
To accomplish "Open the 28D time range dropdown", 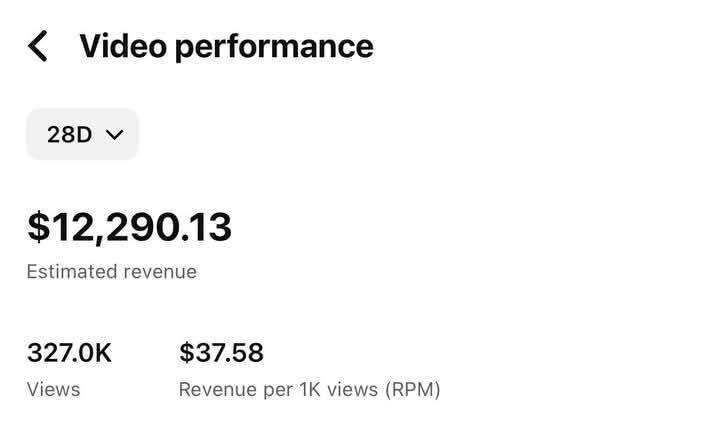I will (x=82, y=134).
